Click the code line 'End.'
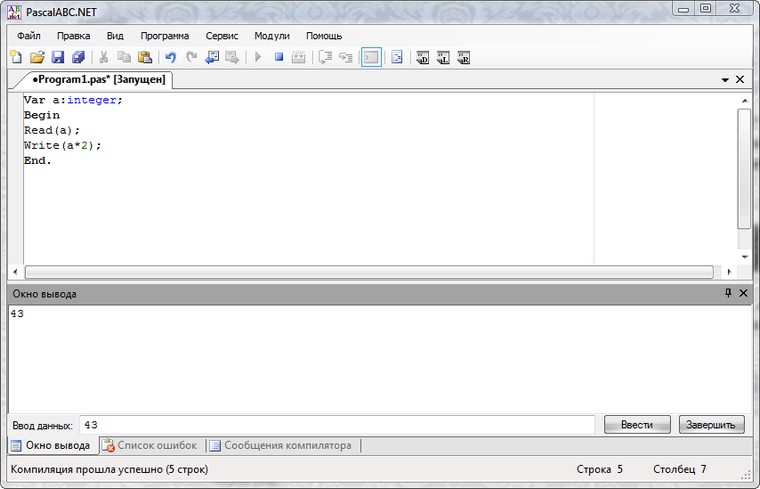This screenshot has width=760, height=489. click(37, 160)
